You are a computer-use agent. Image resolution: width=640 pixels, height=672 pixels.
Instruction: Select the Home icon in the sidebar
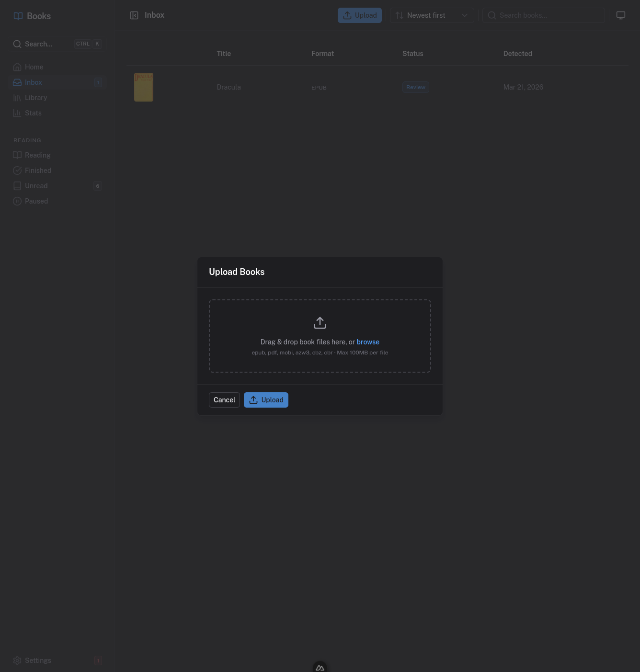17,67
